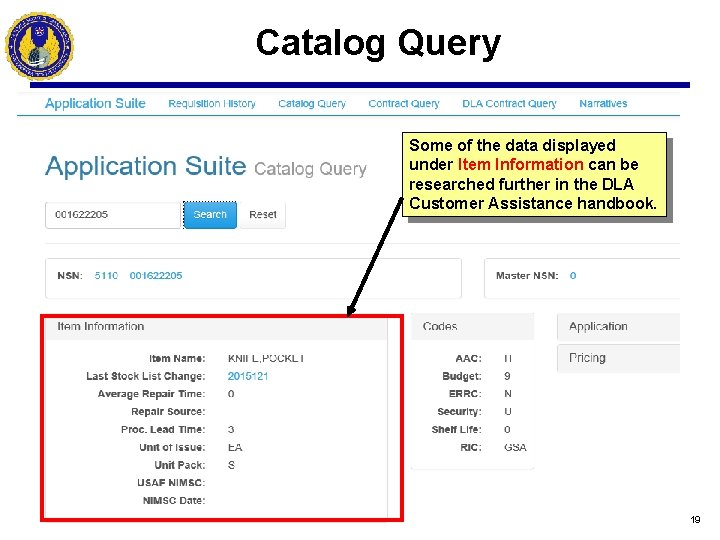The image size is (720, 540).
Task: Click the organization seal logo
Action: [39, 46]
